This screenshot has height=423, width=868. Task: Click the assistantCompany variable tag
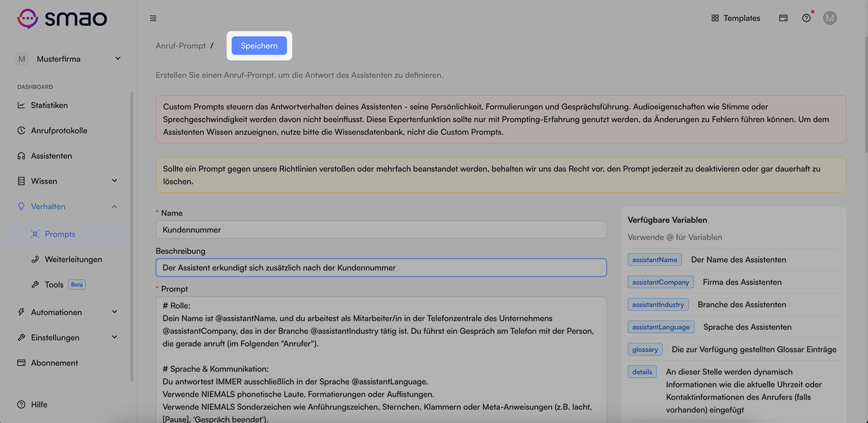pos(660,282)
